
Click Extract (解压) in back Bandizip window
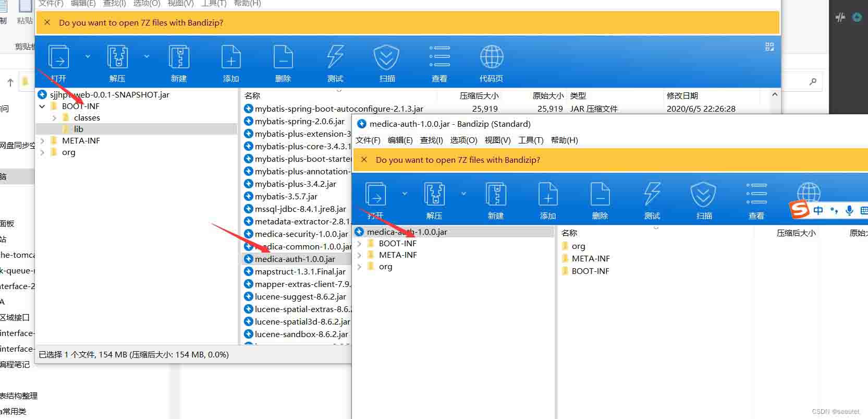pyautogui.click(x=118, y=64)
